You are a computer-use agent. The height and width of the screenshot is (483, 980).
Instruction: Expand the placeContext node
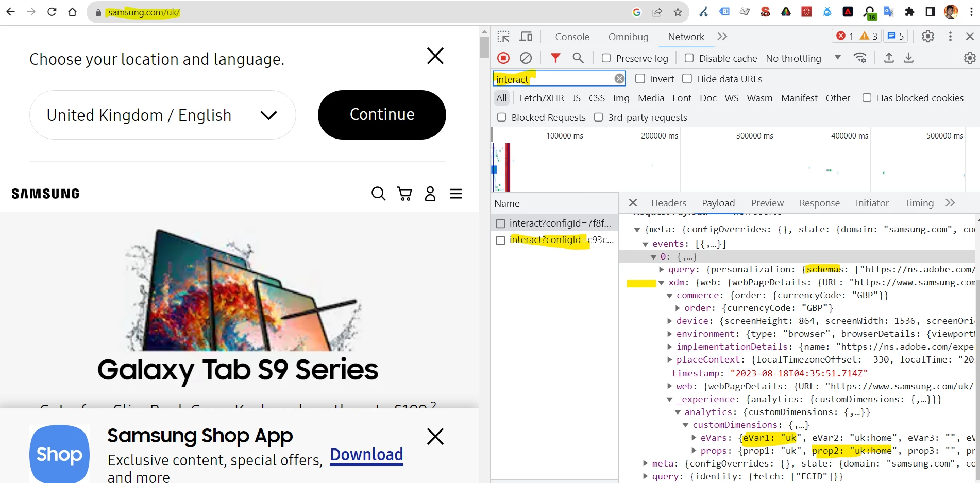point(669,359)
